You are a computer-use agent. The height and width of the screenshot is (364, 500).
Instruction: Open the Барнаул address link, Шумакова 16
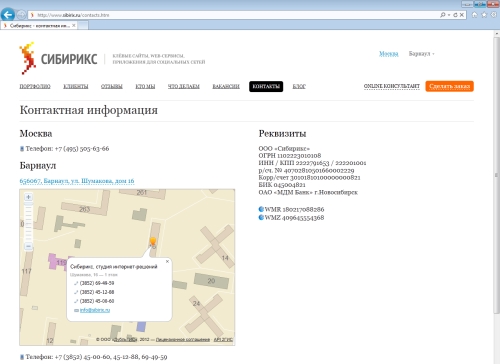tap(77, 181)
